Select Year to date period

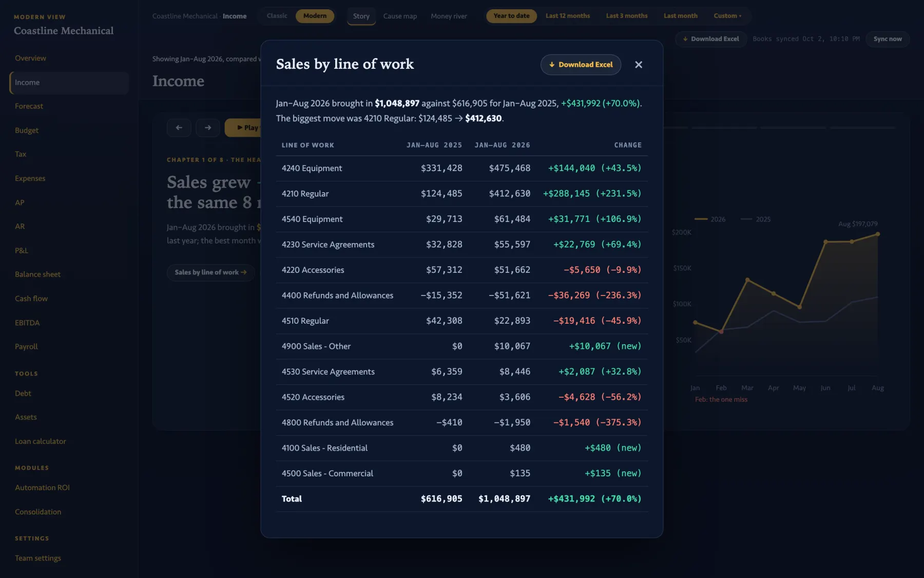pos(511,16)
